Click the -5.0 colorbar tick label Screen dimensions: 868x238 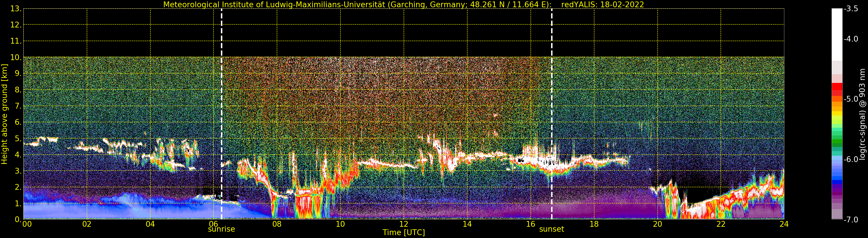pos(851,99)
